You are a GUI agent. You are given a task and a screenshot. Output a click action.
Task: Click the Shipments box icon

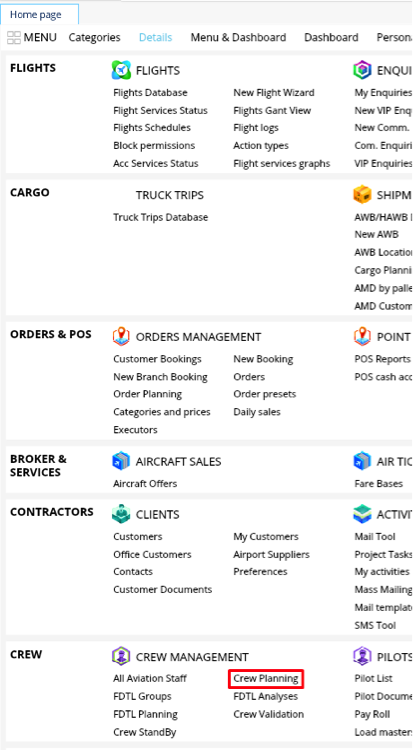[x=362, y=195]
